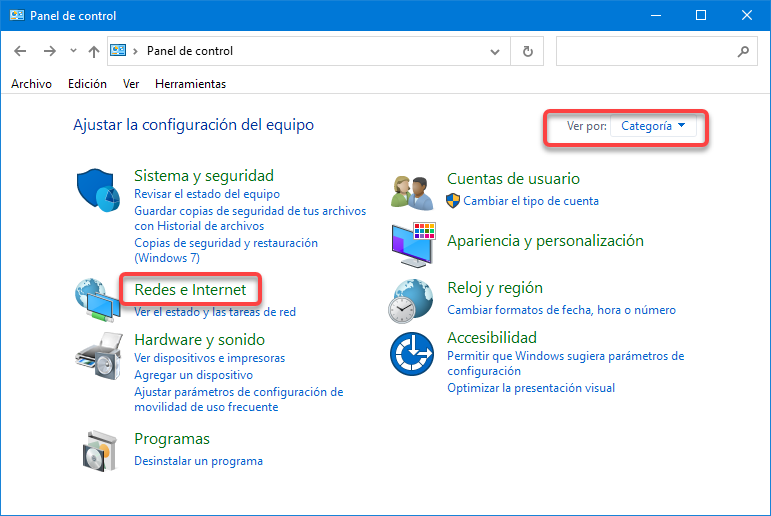Open Apariencia y personalización category
Image resolution: width=771 pixels, height=516 pixels.
545,241
